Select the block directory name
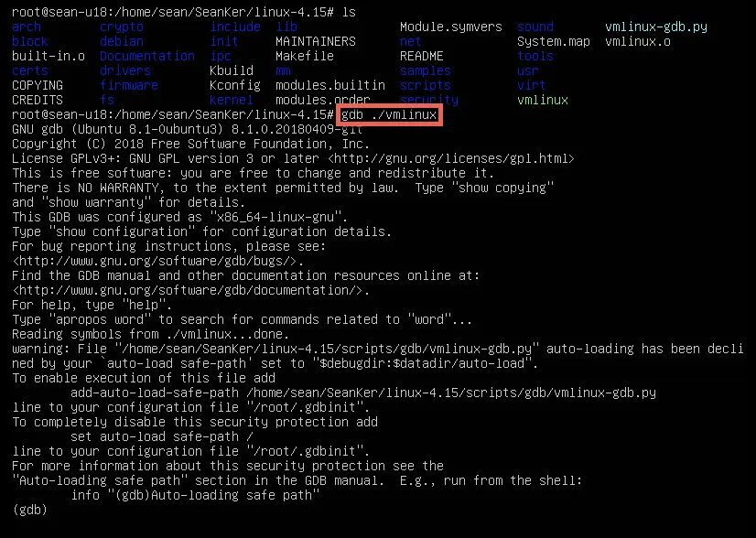Viewport: 756px width, 538px height. [x=30, y=41]
